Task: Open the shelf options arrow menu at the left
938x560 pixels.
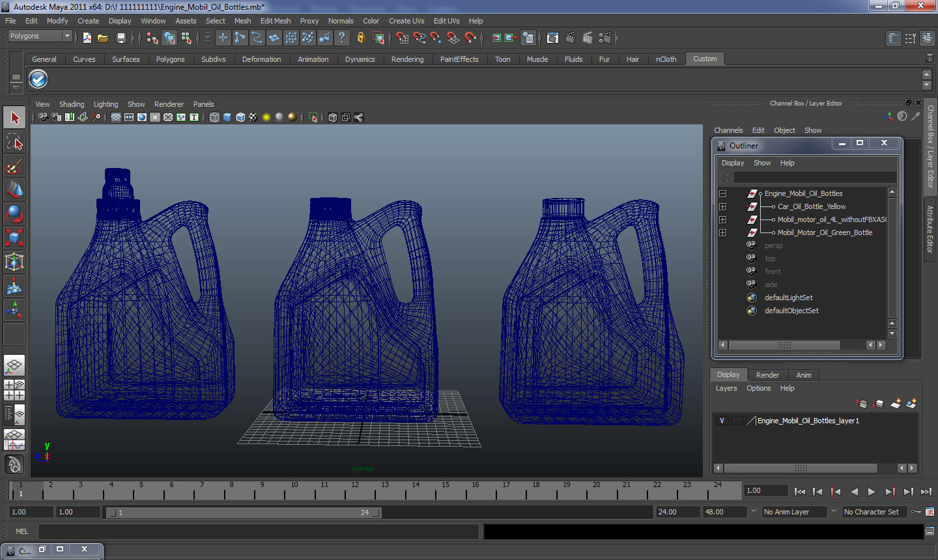Action: click(x=16, y=87)
